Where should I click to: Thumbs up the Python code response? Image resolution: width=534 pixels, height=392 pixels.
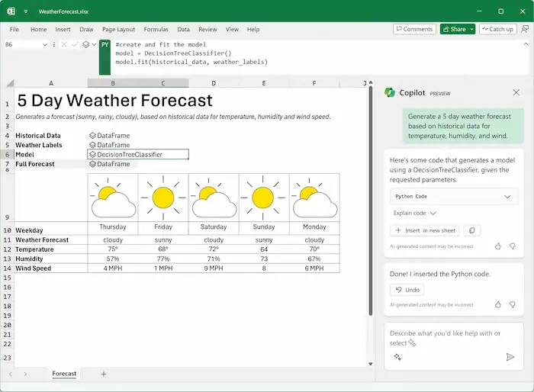[498, 246]
